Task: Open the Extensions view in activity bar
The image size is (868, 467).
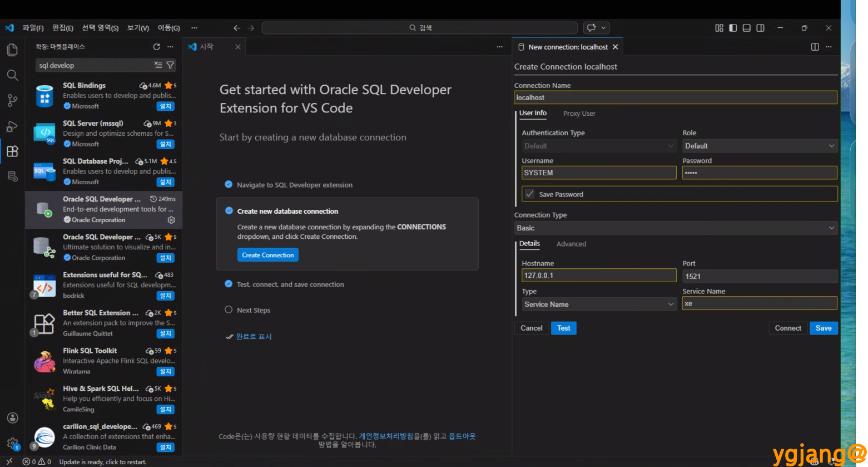Action: pos(12,151)
